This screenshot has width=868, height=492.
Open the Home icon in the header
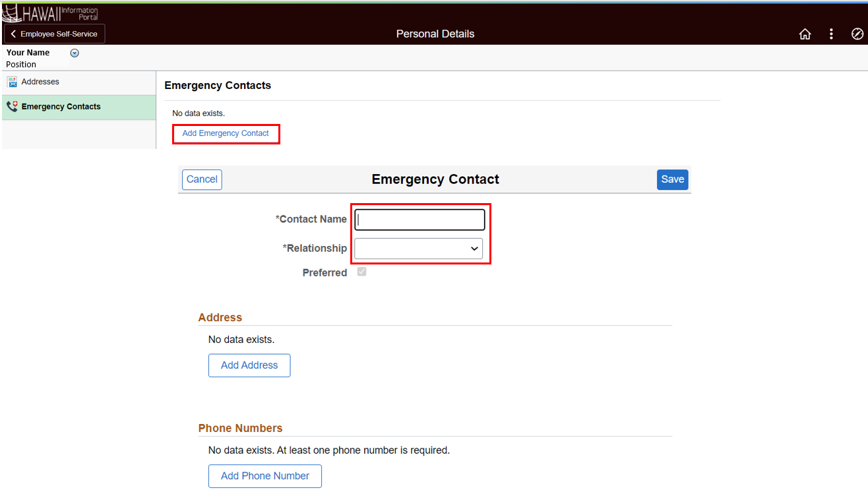[805, 34]
